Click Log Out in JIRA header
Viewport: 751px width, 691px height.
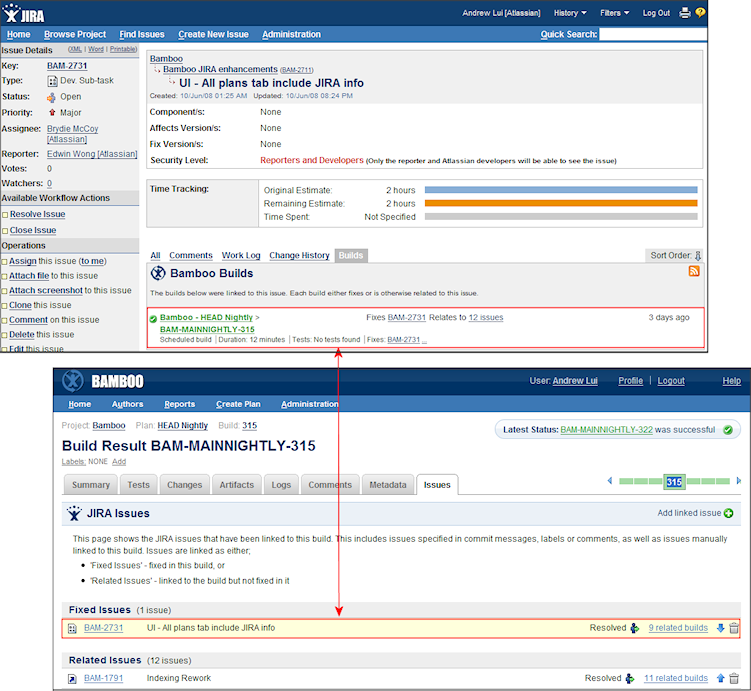click(656, 13)
